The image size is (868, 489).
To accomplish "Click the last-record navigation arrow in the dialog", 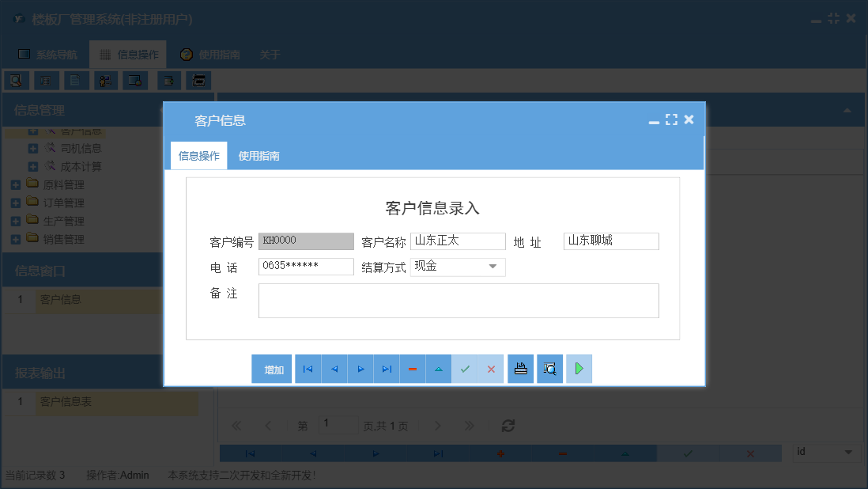I will pyautogui.click(x=387, y=369).
